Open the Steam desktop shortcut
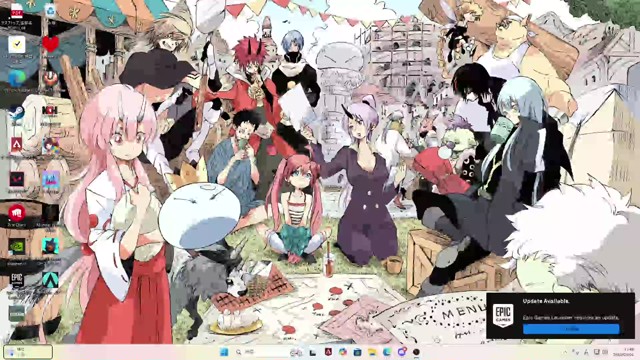640x360 pixels. tap(17, 113)
